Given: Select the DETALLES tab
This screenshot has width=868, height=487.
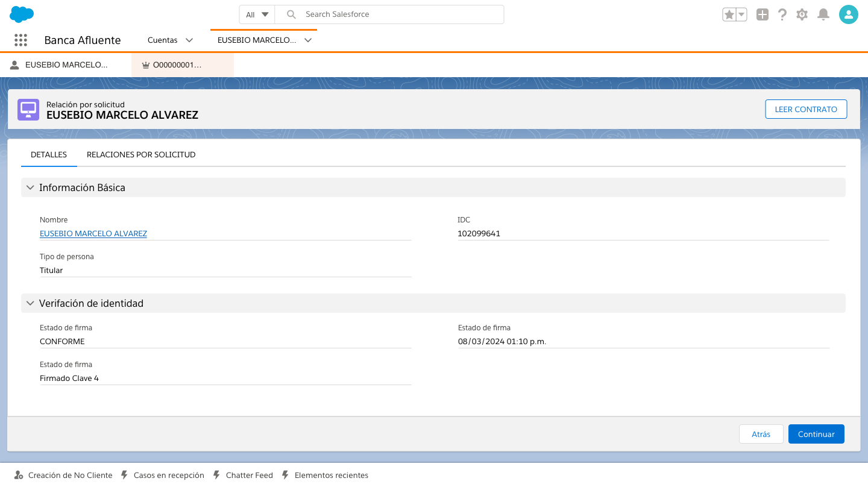Looking at the screenshot, I should (49, 155).
